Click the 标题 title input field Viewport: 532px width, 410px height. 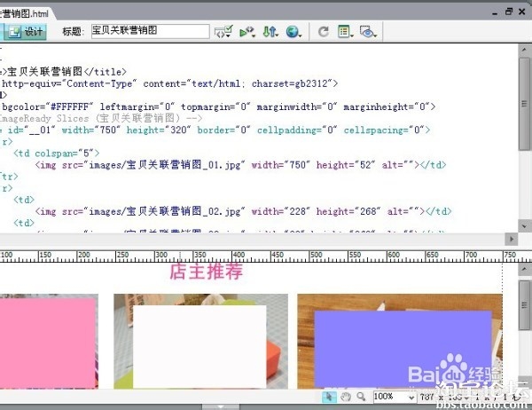151,31
